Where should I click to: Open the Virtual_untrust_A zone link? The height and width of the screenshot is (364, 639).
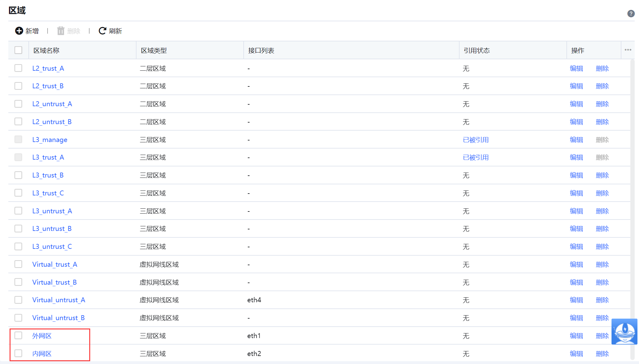pos(59,300)
